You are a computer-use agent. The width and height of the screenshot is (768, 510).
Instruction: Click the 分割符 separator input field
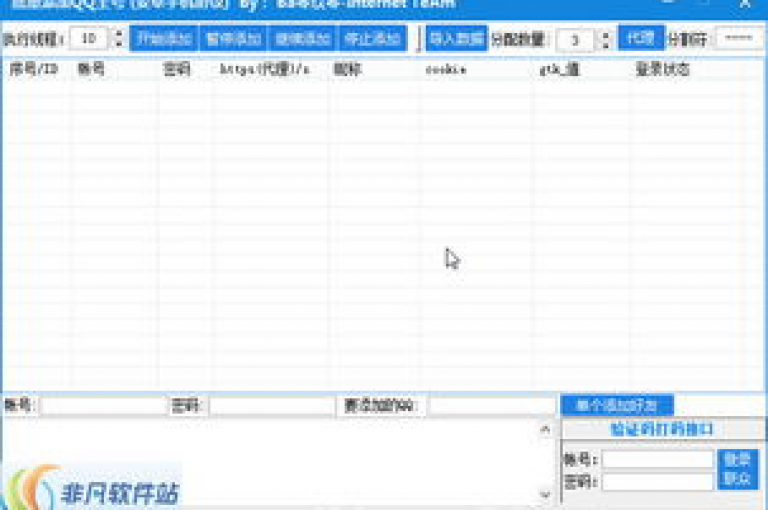point(739,38)
